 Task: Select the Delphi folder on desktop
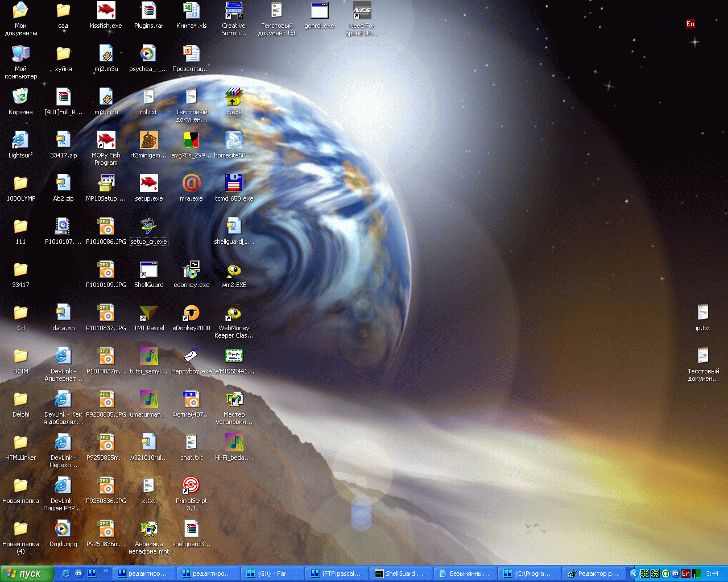pyautogui.click(x=20, y=400)
